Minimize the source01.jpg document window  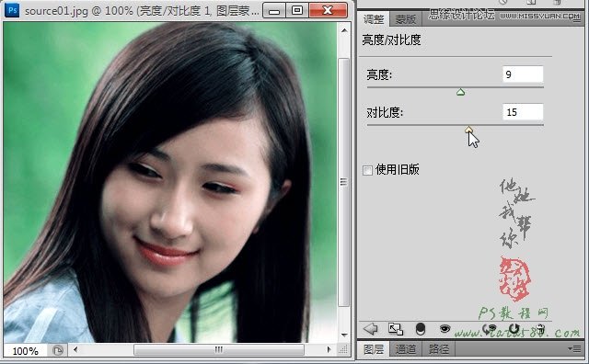click(x=274, y=10)
